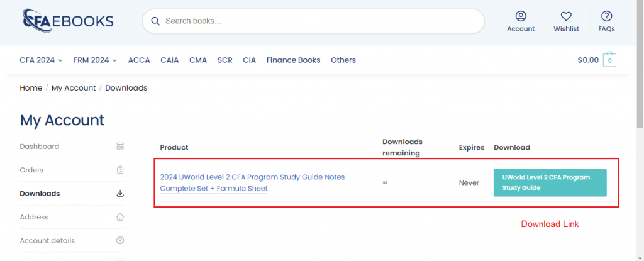644x261 pixels.
Task: Open Orders in account sidebar
Action: pos(31,170)
